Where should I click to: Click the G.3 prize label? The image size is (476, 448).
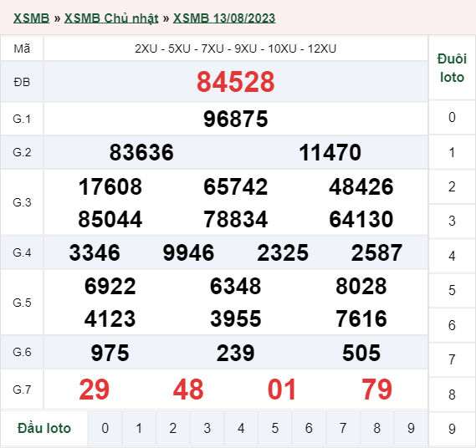click(x=22, y=202)
